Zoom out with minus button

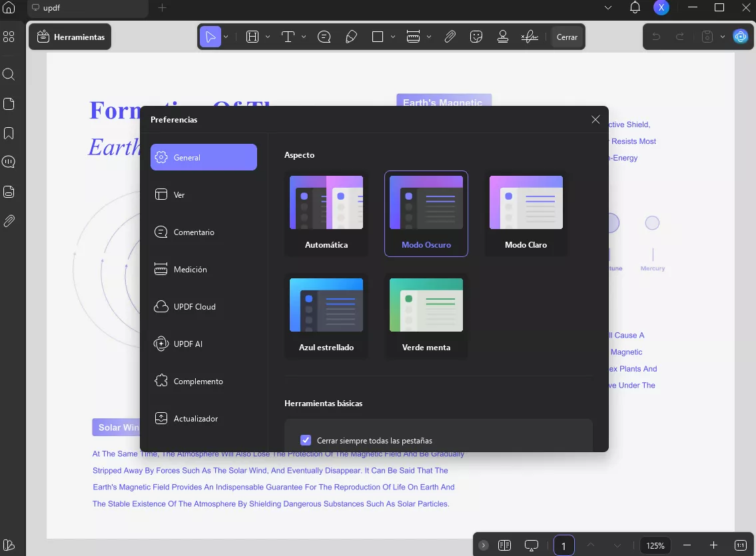tap(687, 545)
